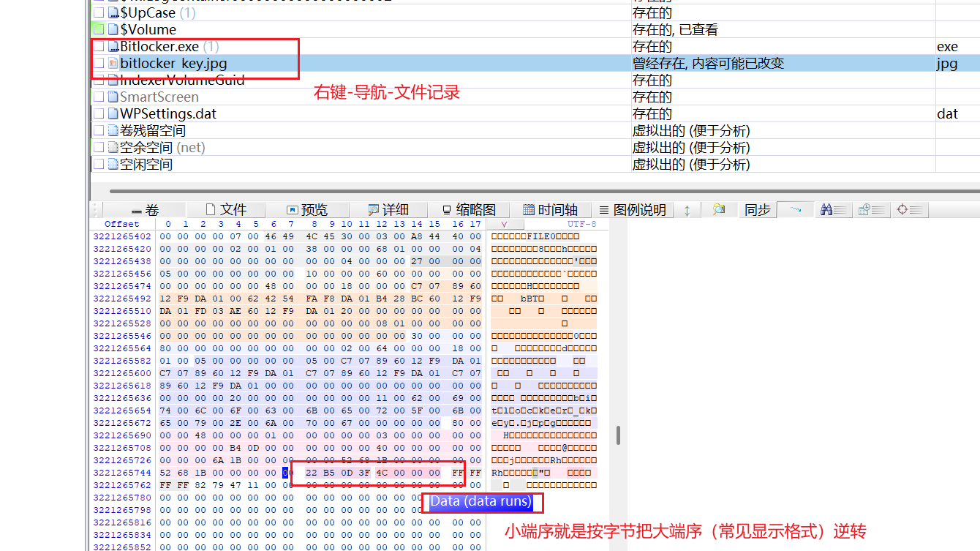This screenshot has height=551, width=980.
Task: Open the text column dropdown arrow above UTF-8
Action: [503, 224]
